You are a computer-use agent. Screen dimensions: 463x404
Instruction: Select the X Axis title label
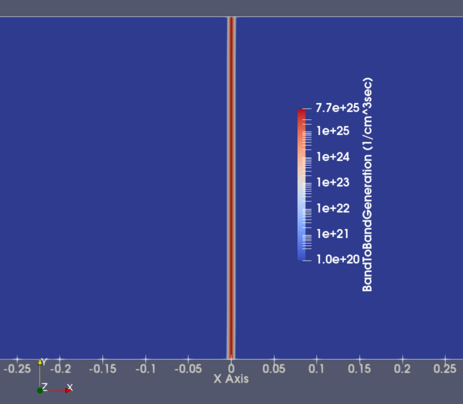point(231,379)
